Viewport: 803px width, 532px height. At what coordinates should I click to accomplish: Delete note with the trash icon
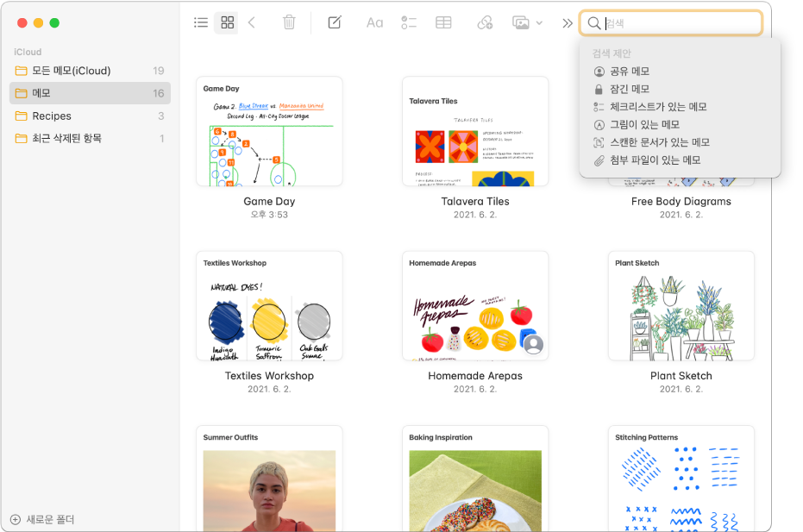pyautogui.click(x=289, y=22)
